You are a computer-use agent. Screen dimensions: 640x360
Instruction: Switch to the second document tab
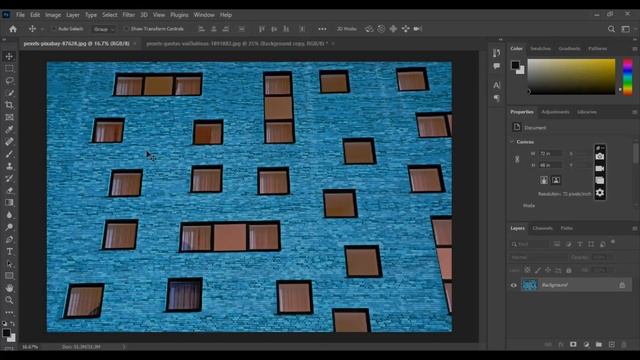point(236,43)
